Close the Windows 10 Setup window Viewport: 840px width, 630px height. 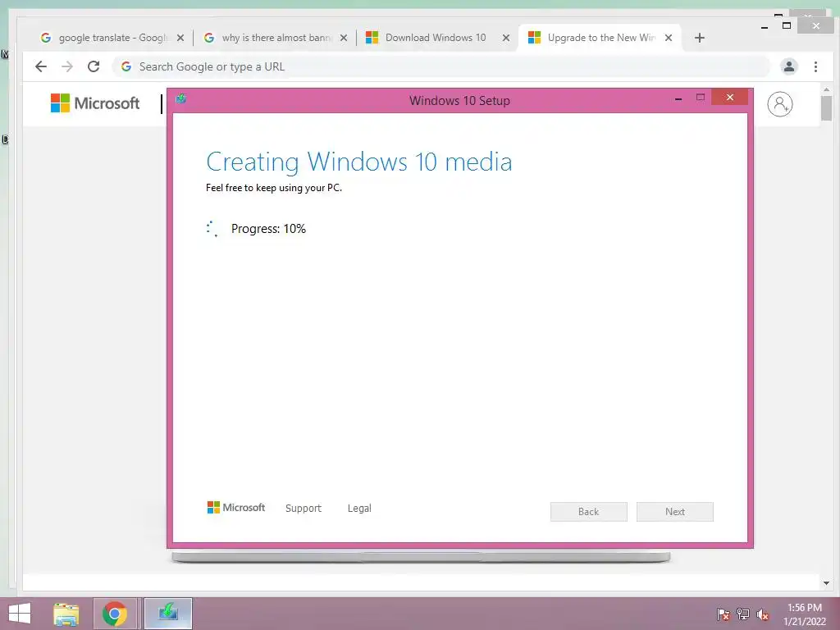coord(729,98)
